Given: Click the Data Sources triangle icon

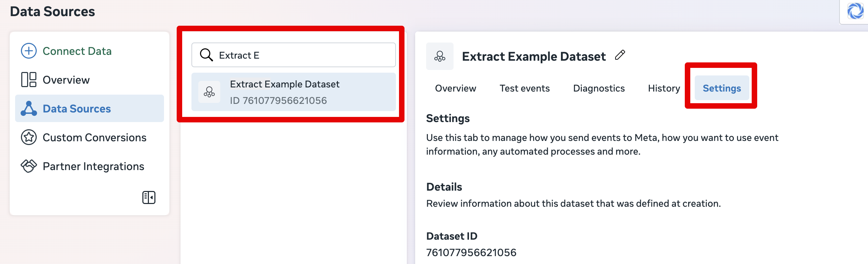Looking at the screenshot, I should click(29, 108).
